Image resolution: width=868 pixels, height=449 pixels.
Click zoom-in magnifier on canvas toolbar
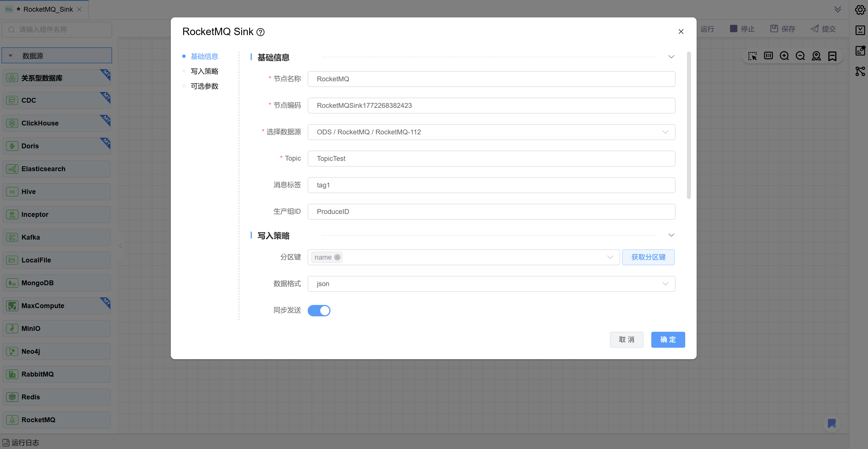click(784, 56)
